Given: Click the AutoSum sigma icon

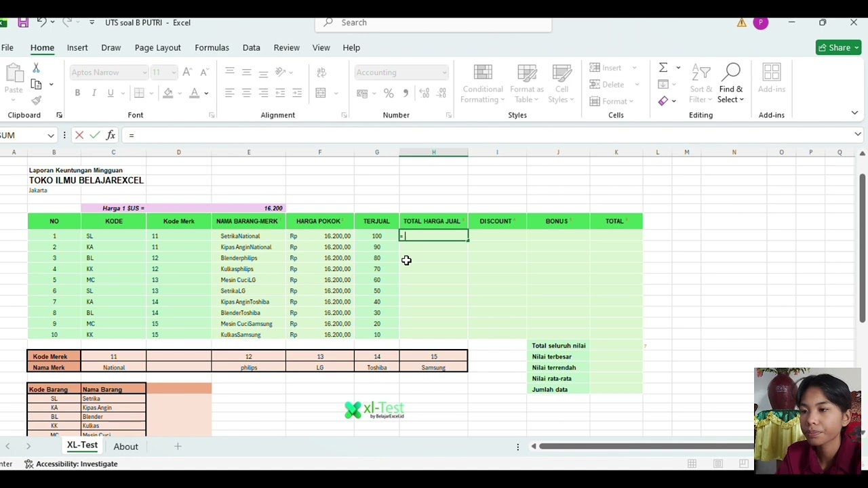Looking at the screenshot, I should 663,67.
